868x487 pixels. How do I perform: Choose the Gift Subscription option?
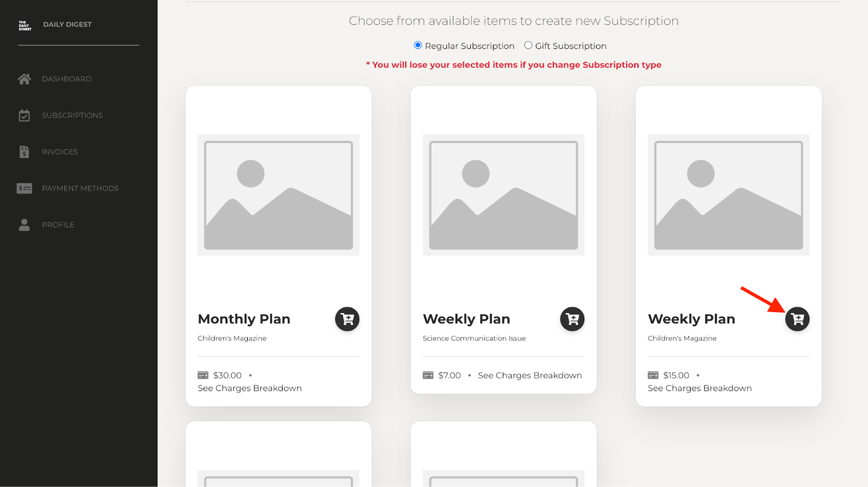[x=528, y=45]
